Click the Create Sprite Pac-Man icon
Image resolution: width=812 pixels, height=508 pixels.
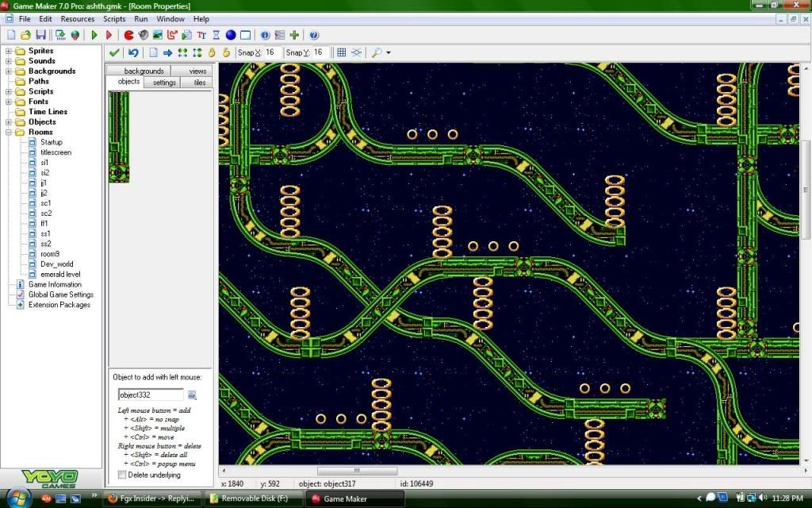click(x=128, y=35)
